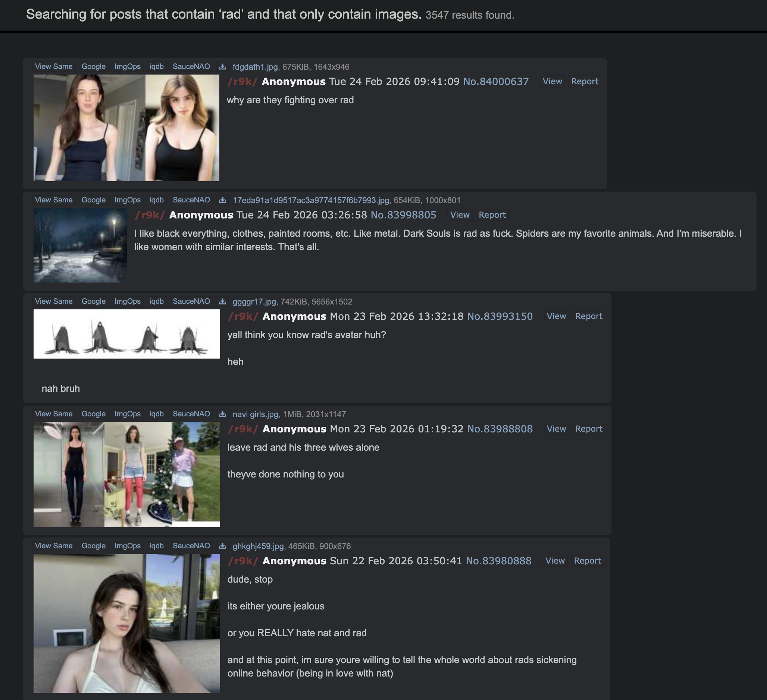This screenshot has height=700, width=767.
Task: Click View Same on ghkghj459.jpg post
Action: click(x=54, y=546)
